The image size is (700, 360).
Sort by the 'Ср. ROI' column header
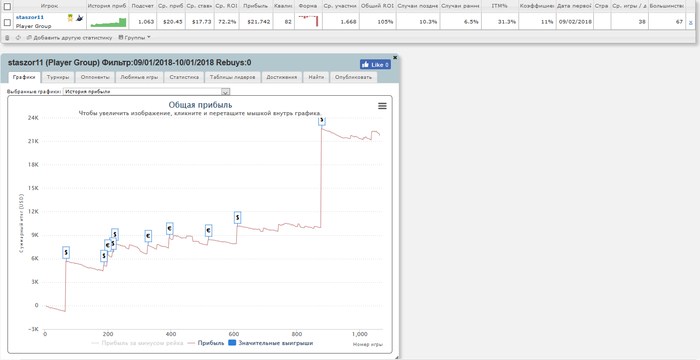(x=226, y=7)
